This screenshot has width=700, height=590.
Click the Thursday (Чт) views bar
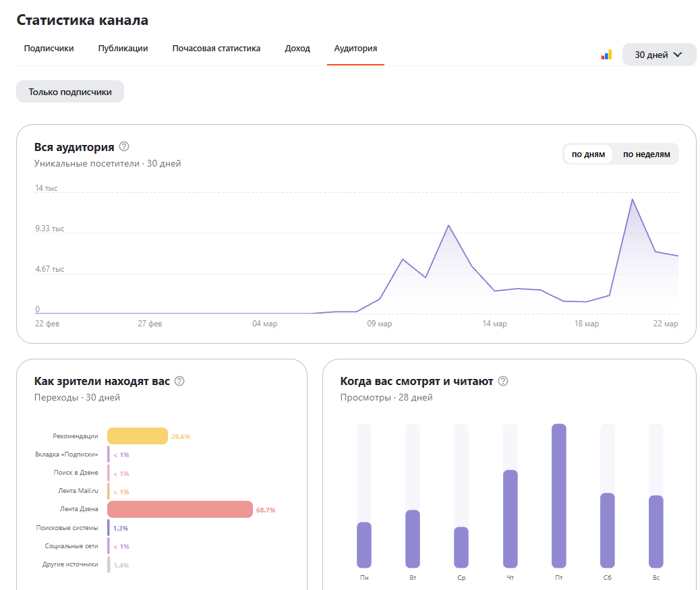pyautogui.click(x=511, y=518)
